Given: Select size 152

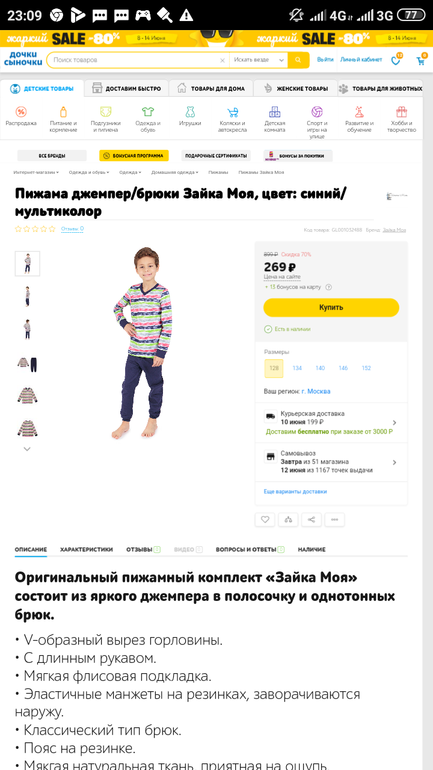Looking at the screenshot, I should tap(366, 368).
